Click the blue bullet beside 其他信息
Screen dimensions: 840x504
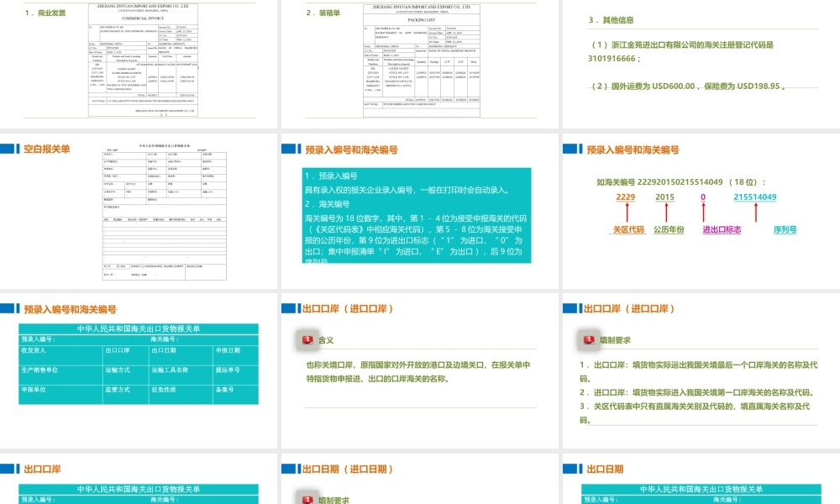591,18
